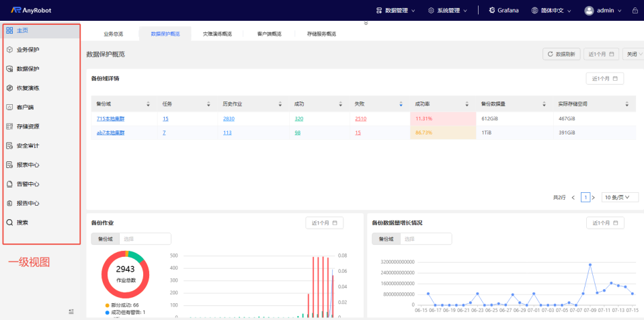The width and height of the screenshot is (644, 320).
Task: Open 近1个月 date range beside 数据刷新
Action: tap(601, 54)
